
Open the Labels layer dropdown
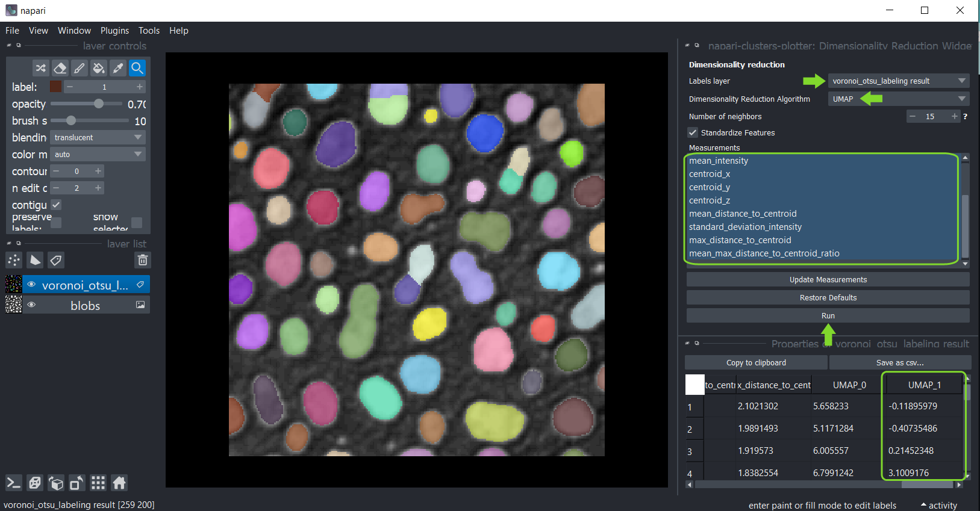pos(898,81)
